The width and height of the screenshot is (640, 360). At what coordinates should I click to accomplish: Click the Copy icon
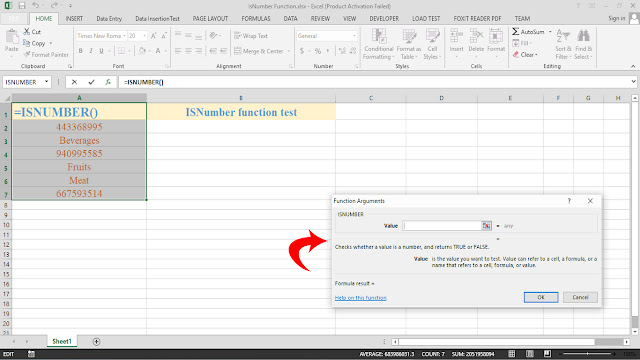click(27, 43)
